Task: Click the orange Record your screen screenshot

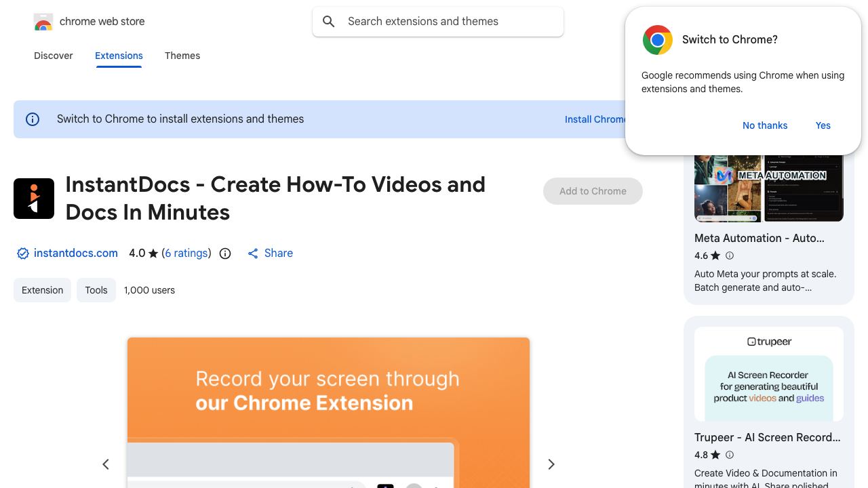Action: pos(328,413)
